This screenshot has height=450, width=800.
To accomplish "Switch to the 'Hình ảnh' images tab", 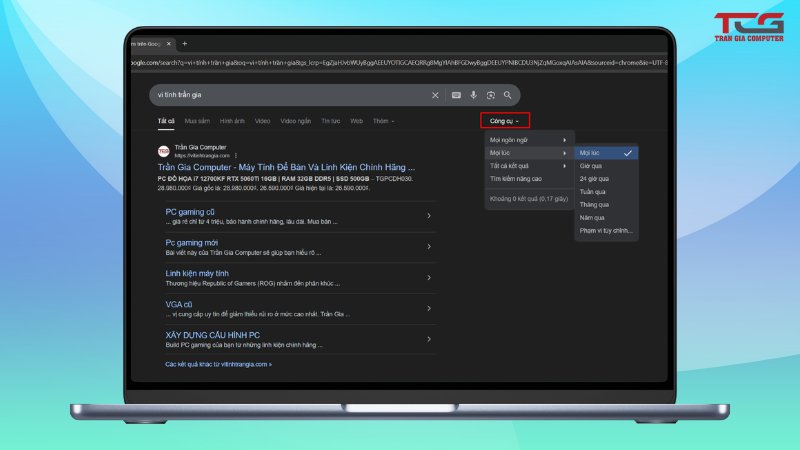I will 232,121.
